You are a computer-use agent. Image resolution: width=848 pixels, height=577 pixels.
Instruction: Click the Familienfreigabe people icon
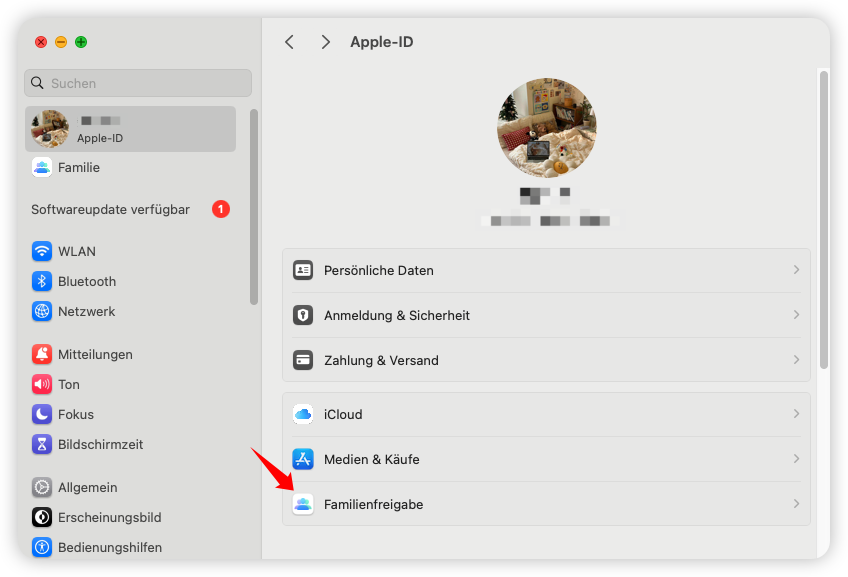pos(303,504)
